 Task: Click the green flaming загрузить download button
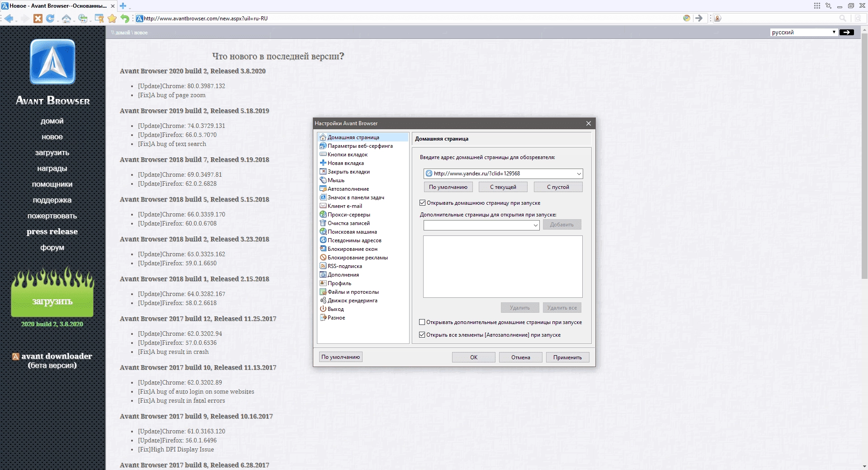tap(52, 292)
